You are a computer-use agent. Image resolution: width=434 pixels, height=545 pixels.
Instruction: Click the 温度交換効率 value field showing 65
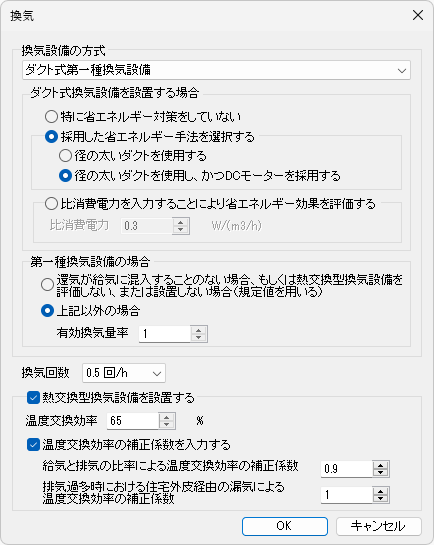pyautogui.click(x=133, y=421)
